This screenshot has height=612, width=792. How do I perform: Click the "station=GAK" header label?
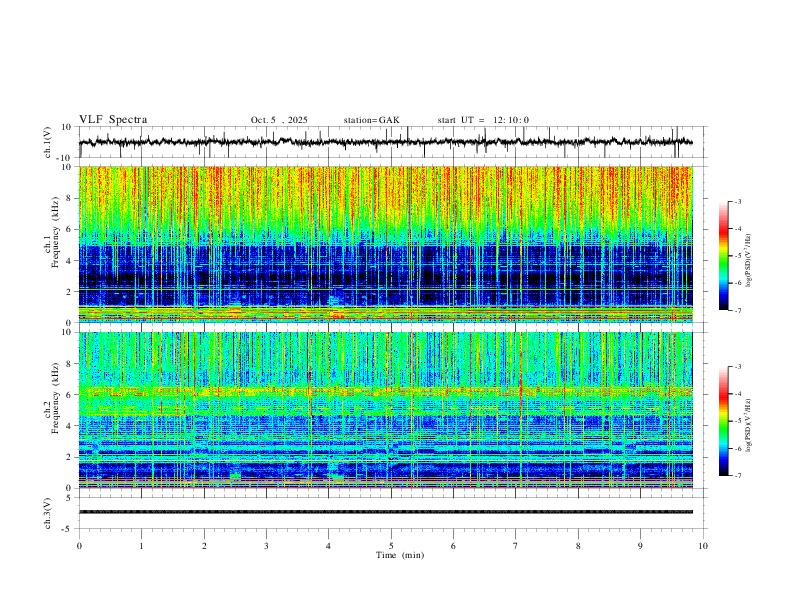pos(371,120)
